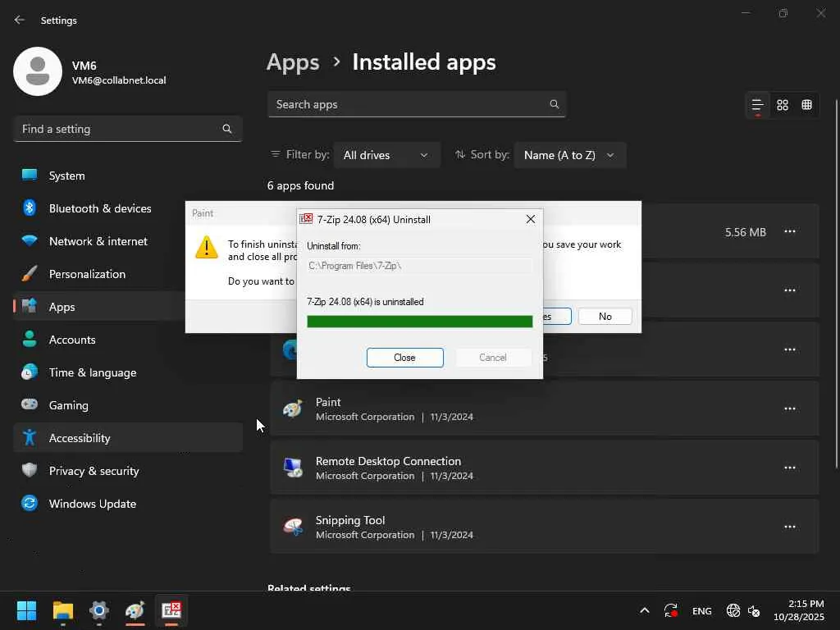This screenshot has width=840, height=630.
Task: Click the Search apps field
Action: point(410,104)
